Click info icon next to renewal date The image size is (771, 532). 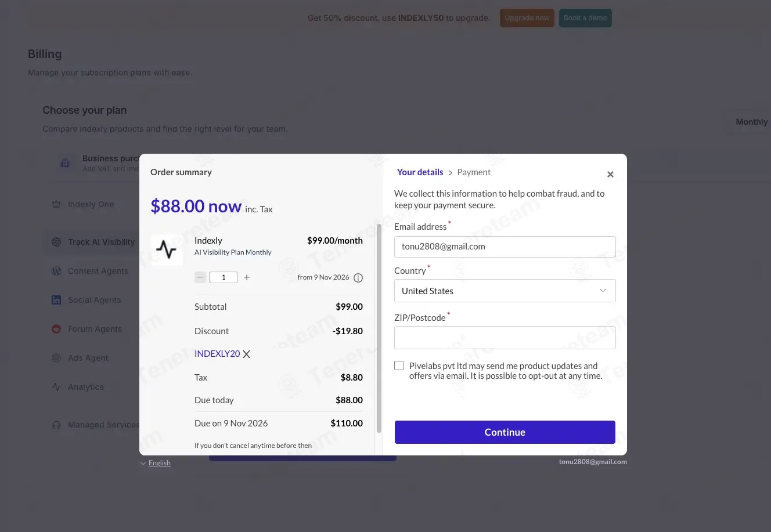coord(358,278)
